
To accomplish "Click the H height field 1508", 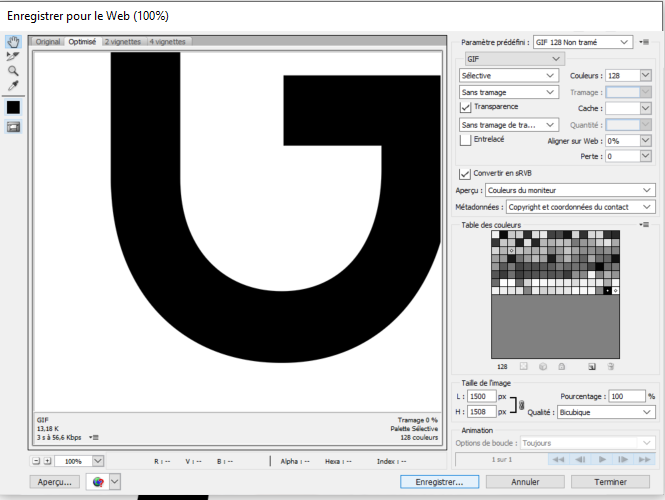I will (481, 411).
